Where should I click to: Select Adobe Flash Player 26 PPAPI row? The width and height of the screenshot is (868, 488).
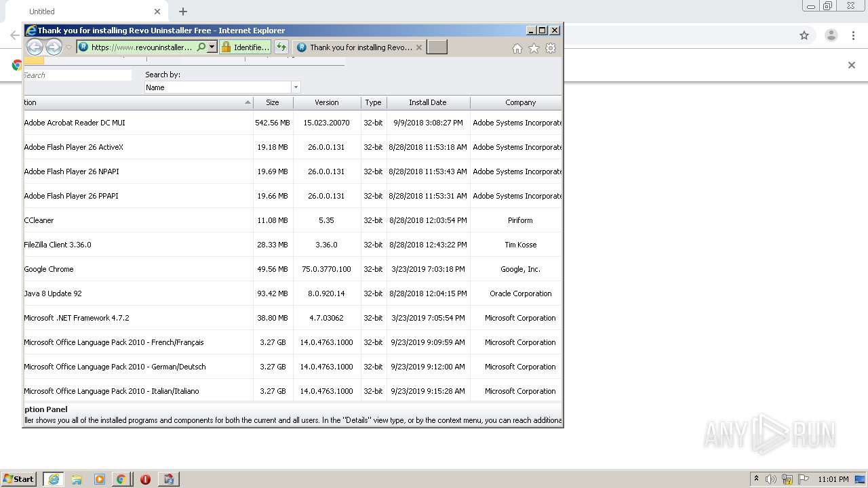click(292, 196)
